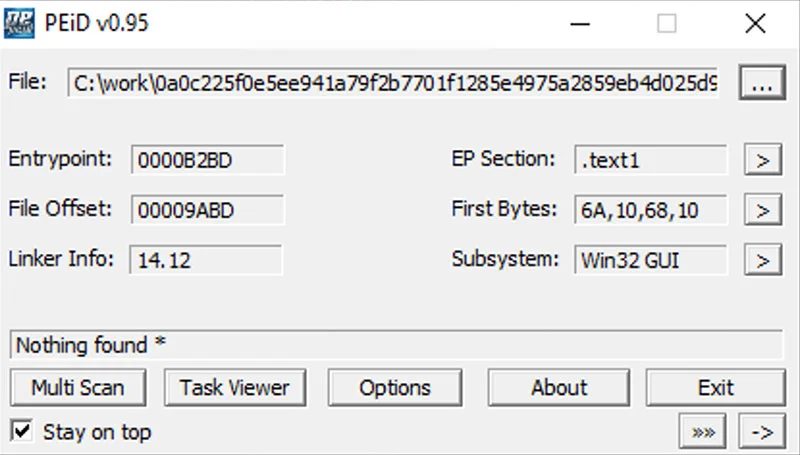Screen dimensions: 800x455
Task: Open file browser with the ... button
Action: [762, 82]
